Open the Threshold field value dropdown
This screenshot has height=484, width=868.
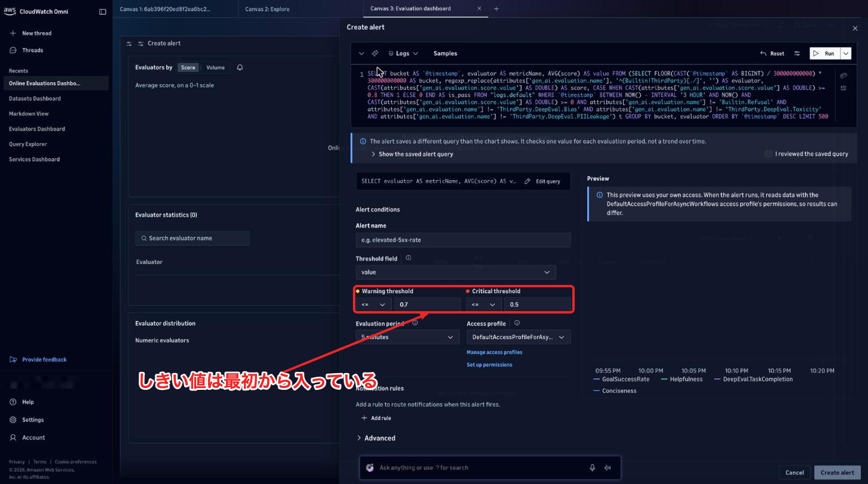[456, 272]
